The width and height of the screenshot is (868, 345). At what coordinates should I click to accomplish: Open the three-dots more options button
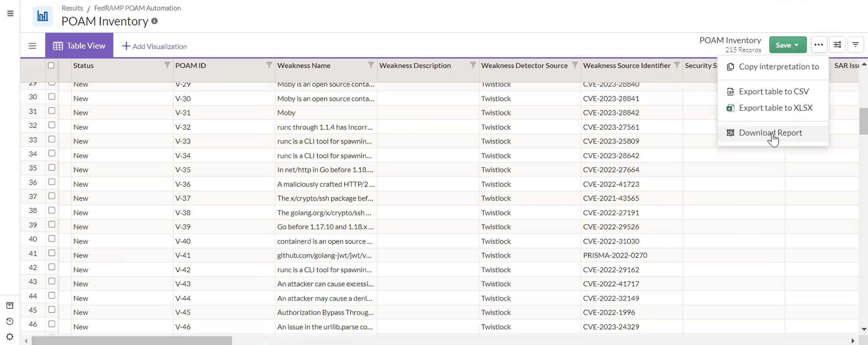tap(818, 45)
